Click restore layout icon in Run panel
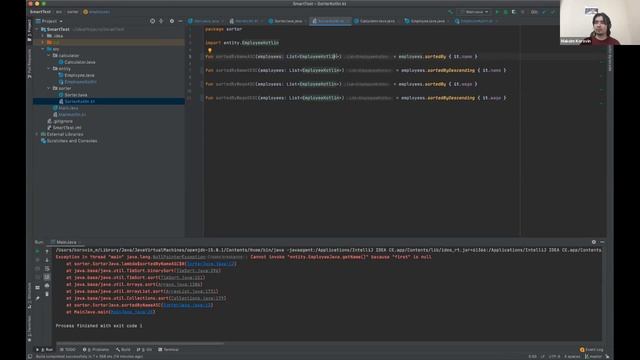The width and height of the screenshot is (640, 360). 38,287
